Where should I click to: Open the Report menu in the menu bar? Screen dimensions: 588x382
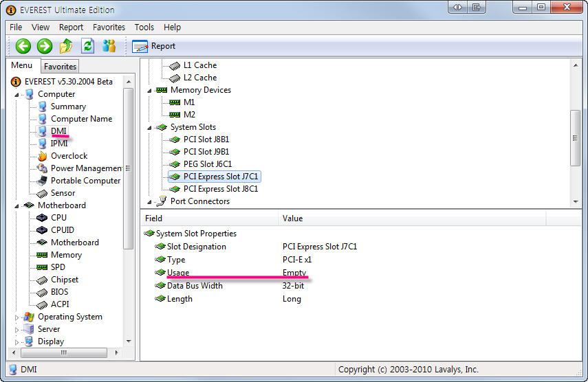(71, 27)
